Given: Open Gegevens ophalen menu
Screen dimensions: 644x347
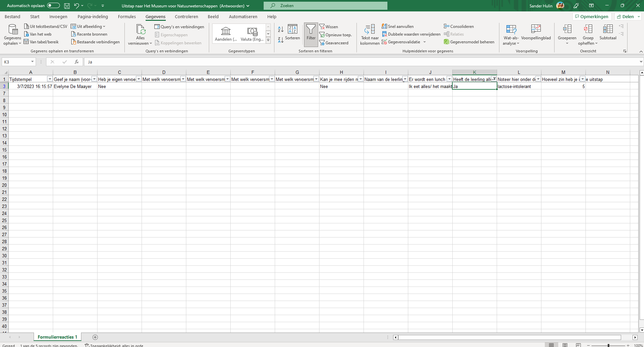Looking at the screenshot, I should 12,35.
